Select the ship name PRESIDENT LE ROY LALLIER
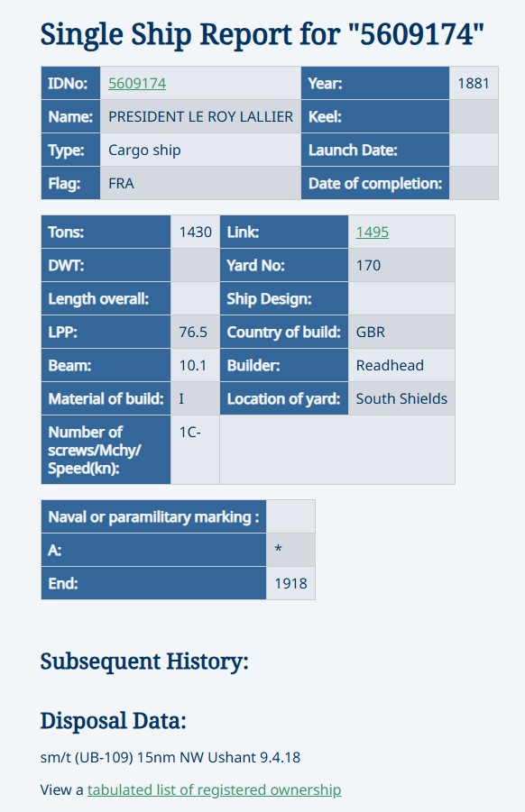Viewport: 525px width, 812px height. tap(200, 116)
